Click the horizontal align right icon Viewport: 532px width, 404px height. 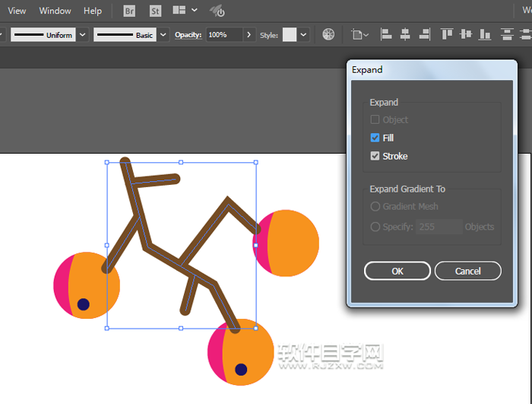[424, 35]
